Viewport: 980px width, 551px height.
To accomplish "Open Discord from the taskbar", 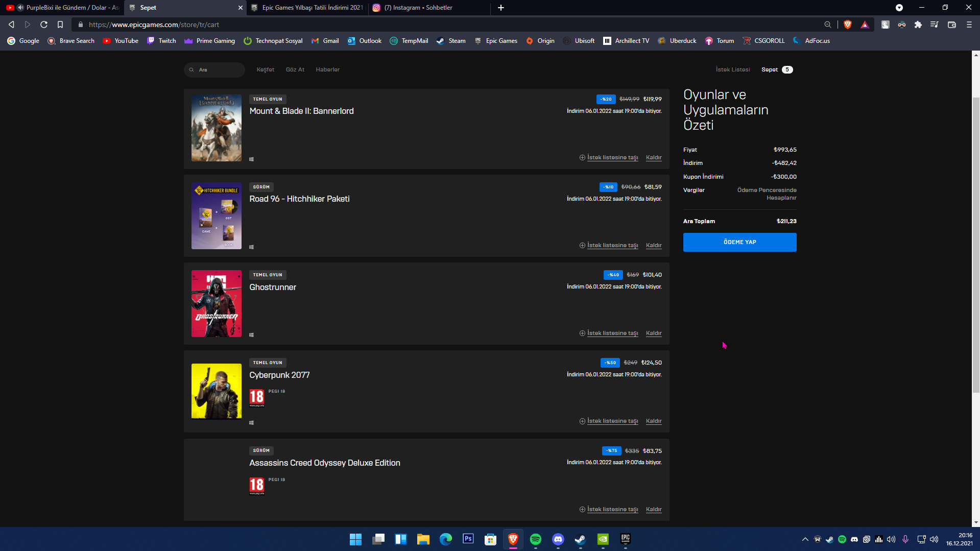I will tap(558, 539).
